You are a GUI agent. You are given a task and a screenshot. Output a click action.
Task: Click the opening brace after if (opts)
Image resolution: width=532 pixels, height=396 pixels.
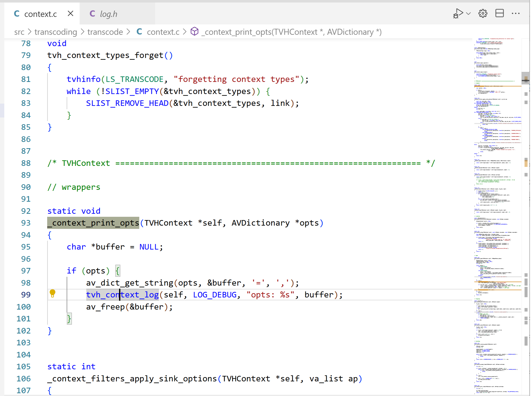[118, 271]
